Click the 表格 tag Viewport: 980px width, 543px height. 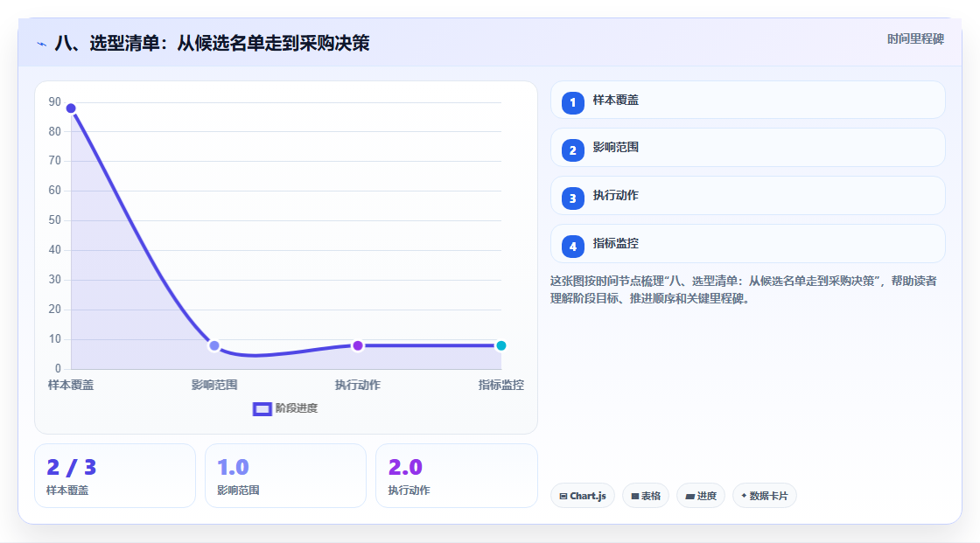click(x=646, y=496)
